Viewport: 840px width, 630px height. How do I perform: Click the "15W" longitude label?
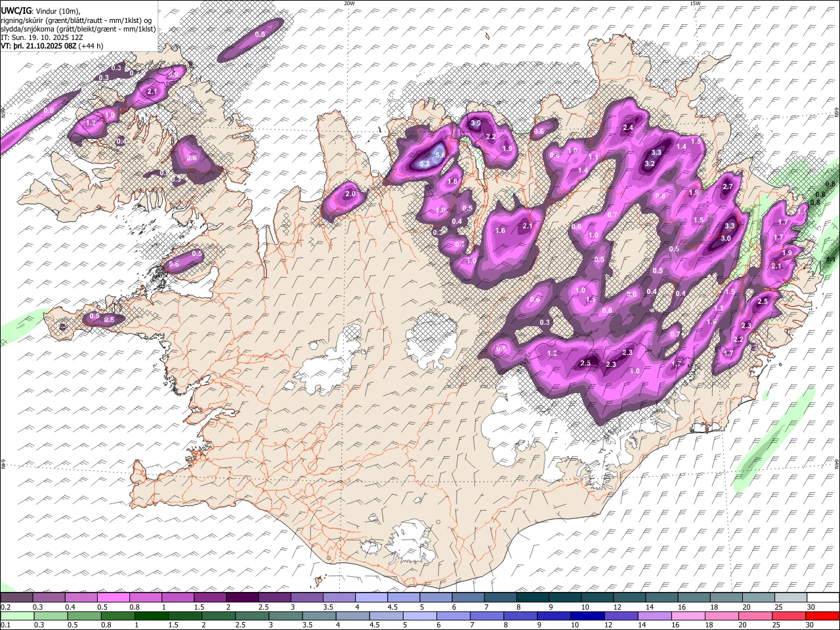(696, 3)
